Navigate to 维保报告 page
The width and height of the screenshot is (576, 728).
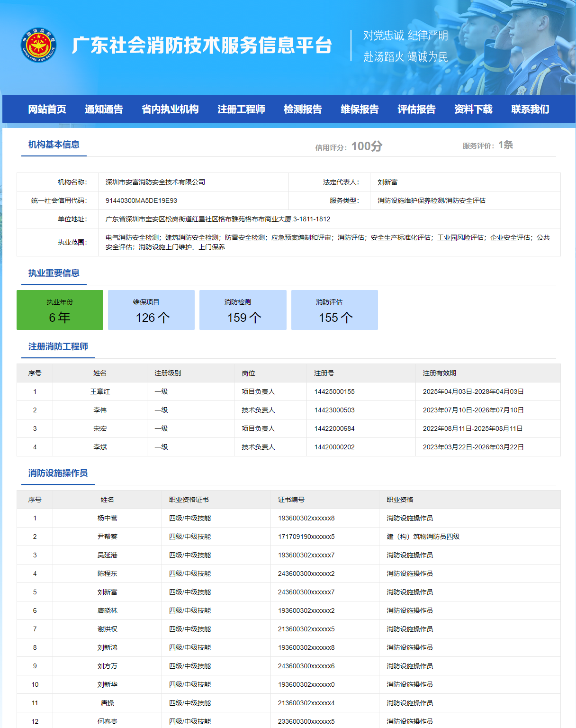(x=360, y=109)
